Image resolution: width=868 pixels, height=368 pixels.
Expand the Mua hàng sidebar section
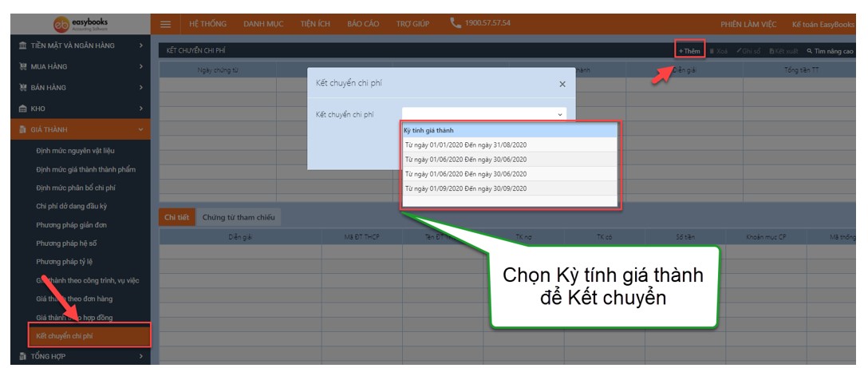[141, 66]
